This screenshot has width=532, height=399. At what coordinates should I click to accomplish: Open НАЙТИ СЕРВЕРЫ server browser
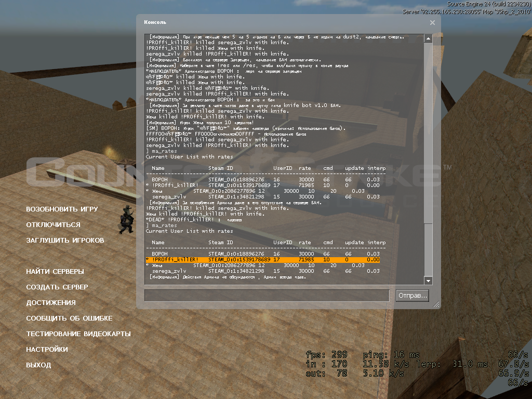click(x=55, y=271)
